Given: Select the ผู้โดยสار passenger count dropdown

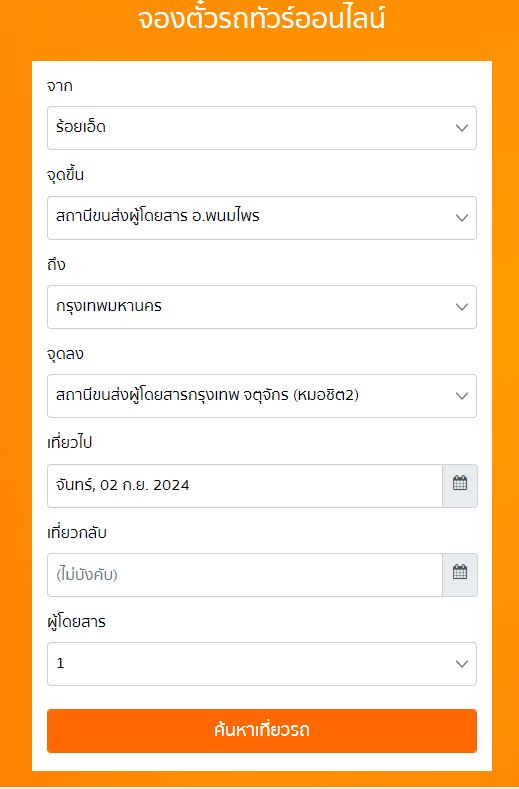Looking at the screenshot, I should coord(262,664).
